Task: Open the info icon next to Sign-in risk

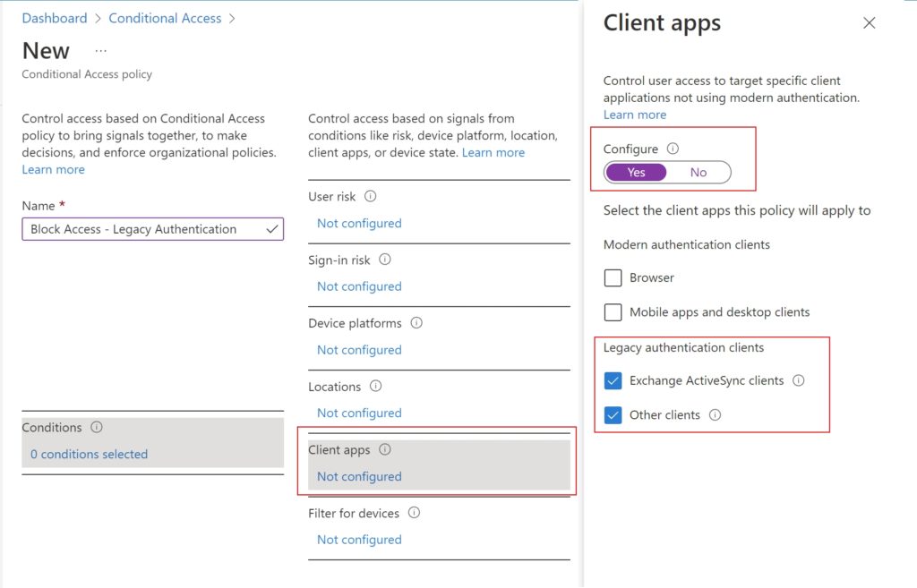Action: click(x=385, y=259)
